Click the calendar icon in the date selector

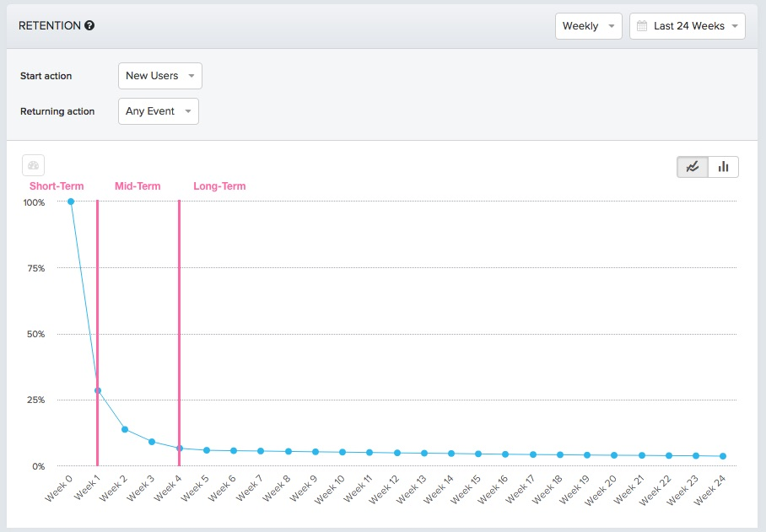(640, 25)
